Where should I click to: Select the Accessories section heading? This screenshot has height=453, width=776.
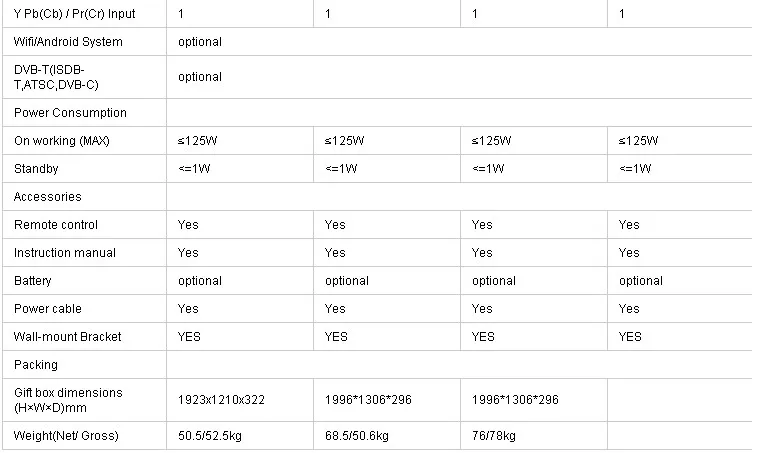tap(48, 197)
